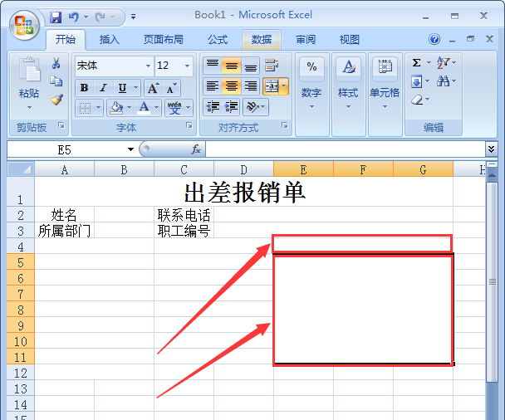Apply borders with the border icon
This screenshot has width=505, height=420.
click(85, 108)
